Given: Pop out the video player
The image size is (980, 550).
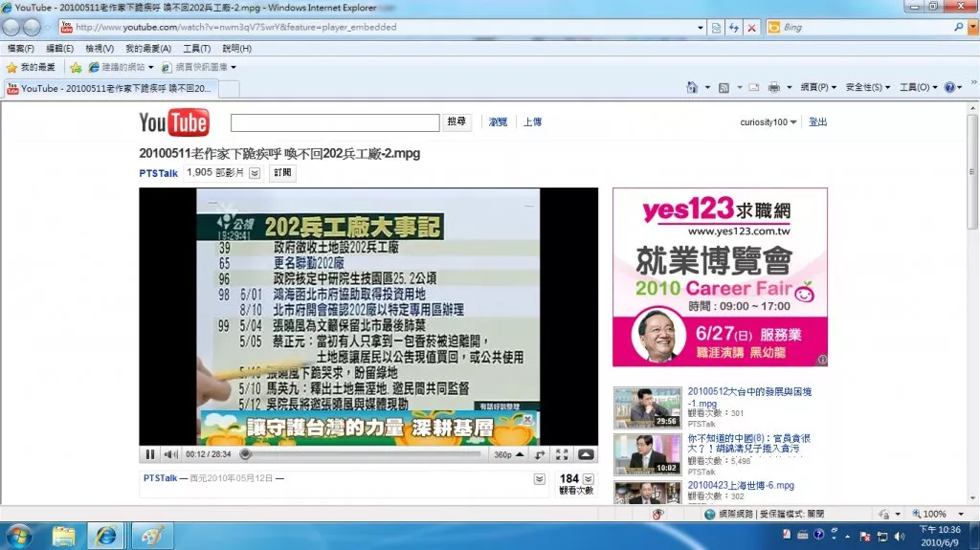Looking at the screenshot, I should click(540, 454).
